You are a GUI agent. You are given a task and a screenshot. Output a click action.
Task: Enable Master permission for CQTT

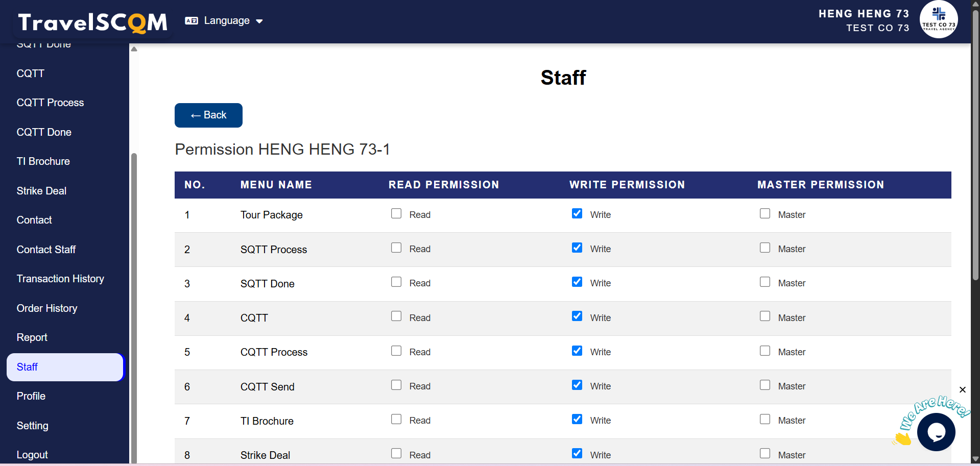click(764, 316)
